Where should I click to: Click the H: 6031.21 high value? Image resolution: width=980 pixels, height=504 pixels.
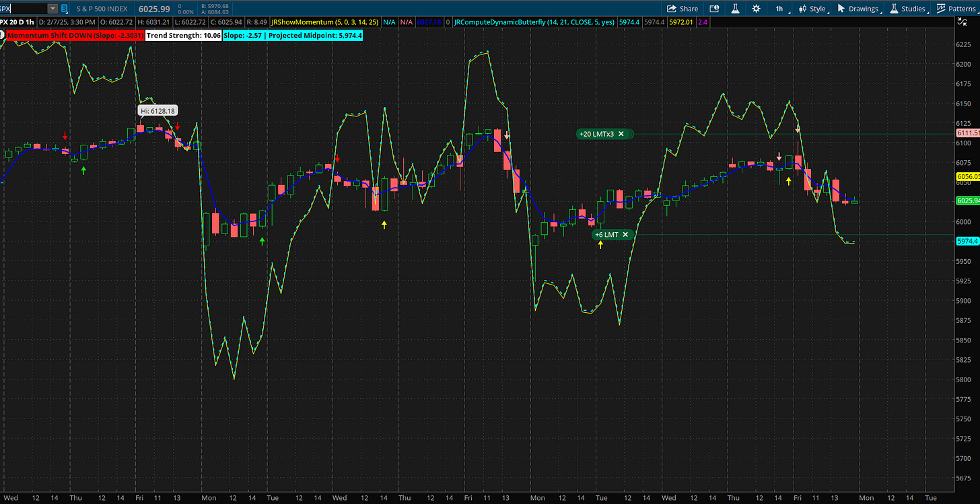pos(153,22)
